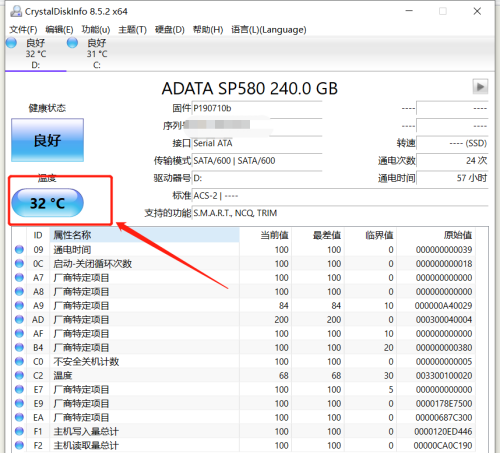Viewport: 500px width, 453px height.
Task: Click the ID column header
Action: [38, 235]
